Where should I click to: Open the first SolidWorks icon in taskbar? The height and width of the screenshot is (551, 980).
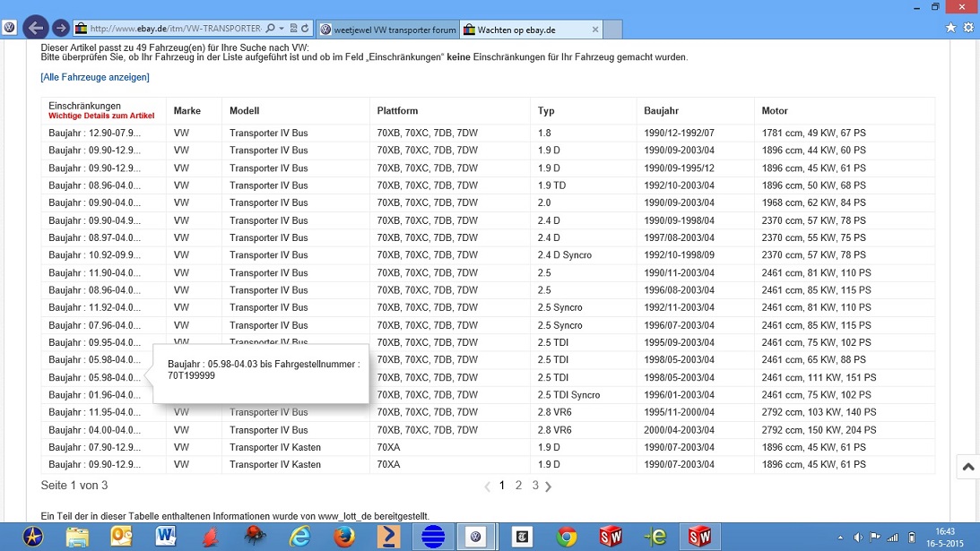(x=611, y=537)
